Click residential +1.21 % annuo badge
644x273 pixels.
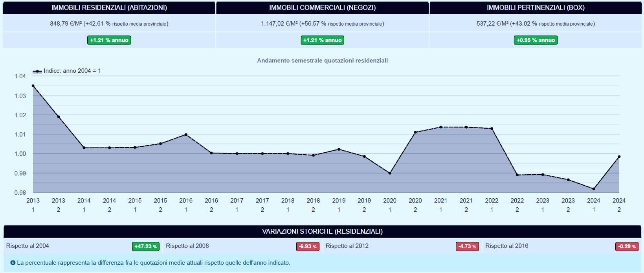click(109, 40)
